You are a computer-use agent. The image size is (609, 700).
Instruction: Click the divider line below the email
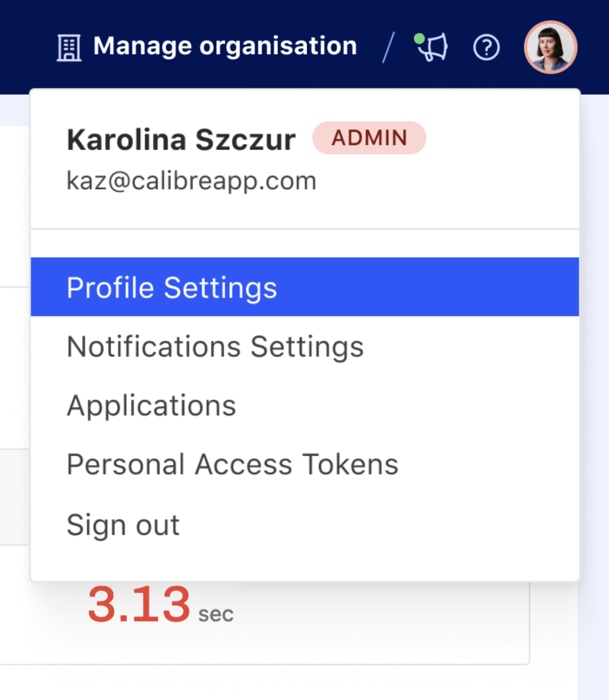(304, 229)
